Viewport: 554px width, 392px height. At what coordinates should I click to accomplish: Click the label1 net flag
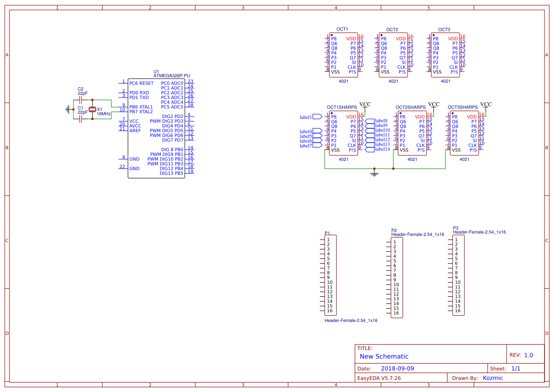318,117
